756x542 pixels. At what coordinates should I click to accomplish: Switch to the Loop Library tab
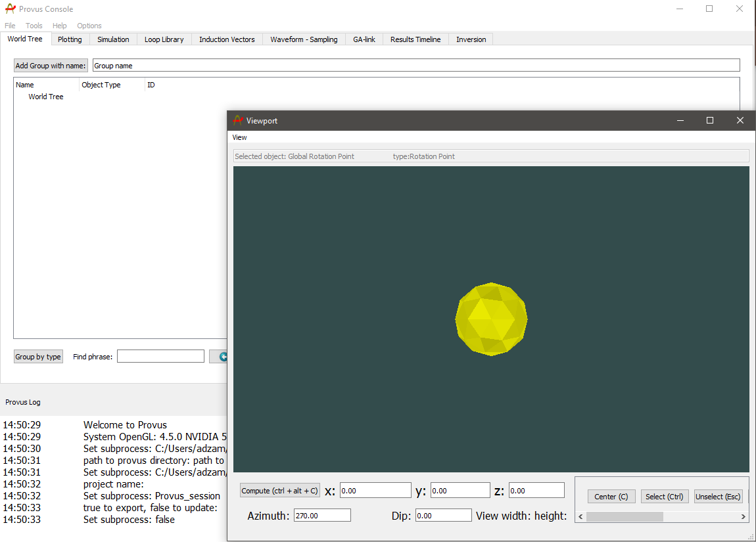(164, 39)
